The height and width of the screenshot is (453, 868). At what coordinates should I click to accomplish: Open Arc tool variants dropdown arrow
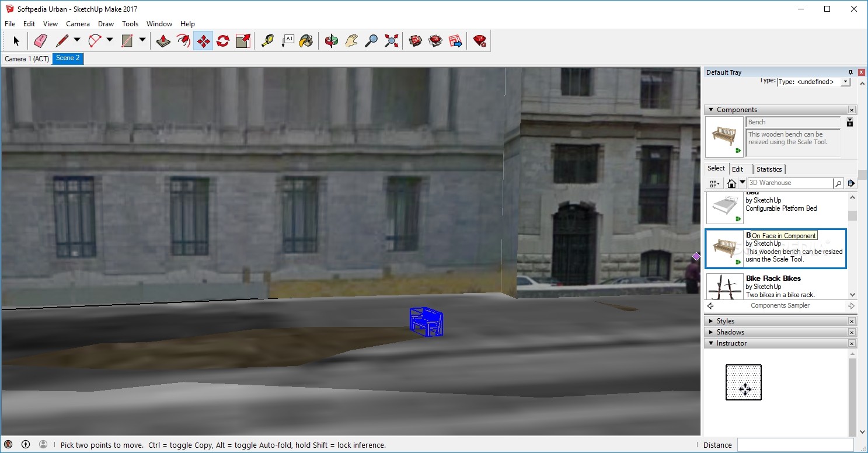[110, 40]
